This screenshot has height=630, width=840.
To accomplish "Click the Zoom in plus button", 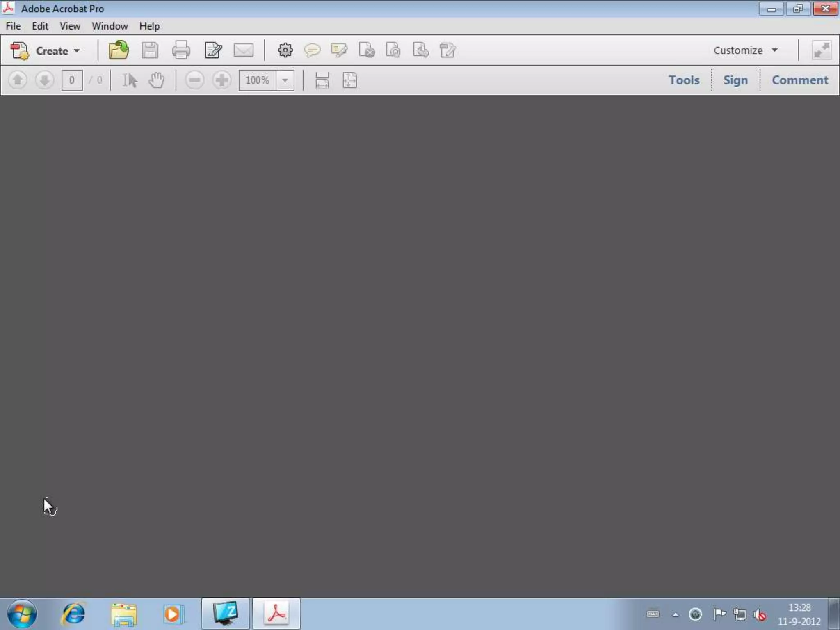I will [x=222, y=80].
